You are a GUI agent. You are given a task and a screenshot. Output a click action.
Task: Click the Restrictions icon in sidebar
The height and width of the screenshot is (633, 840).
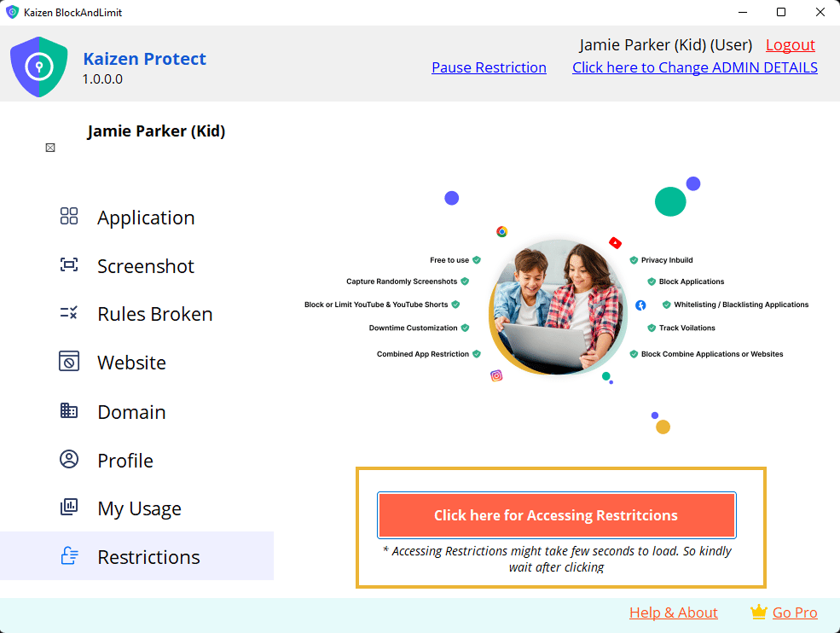[x=69, y=556]
